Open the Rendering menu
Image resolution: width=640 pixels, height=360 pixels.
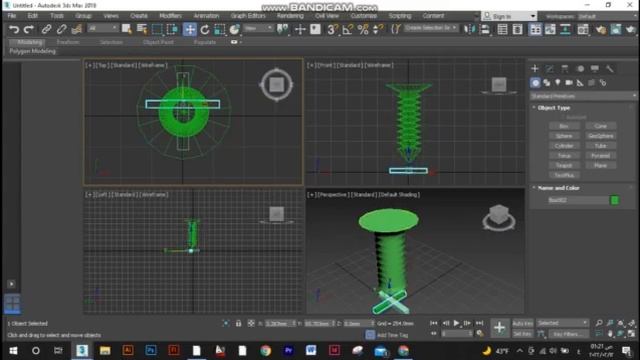coord(290,16)
